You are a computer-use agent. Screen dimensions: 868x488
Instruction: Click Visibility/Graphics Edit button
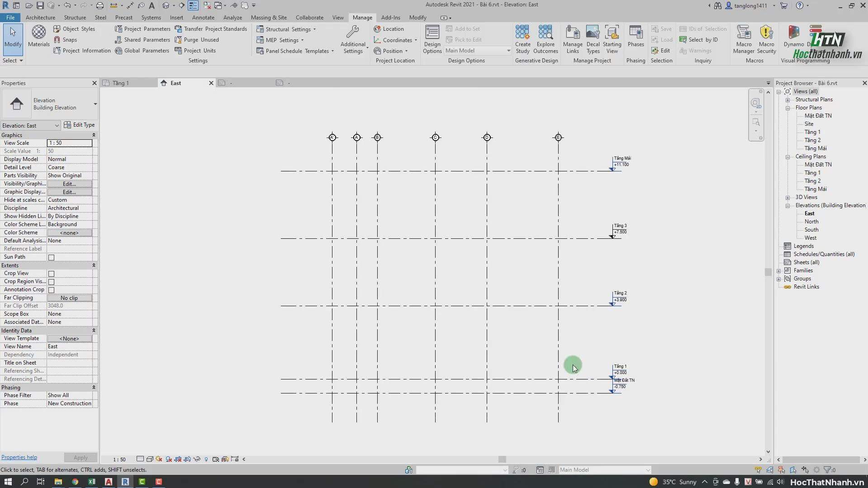pos(70,184)
